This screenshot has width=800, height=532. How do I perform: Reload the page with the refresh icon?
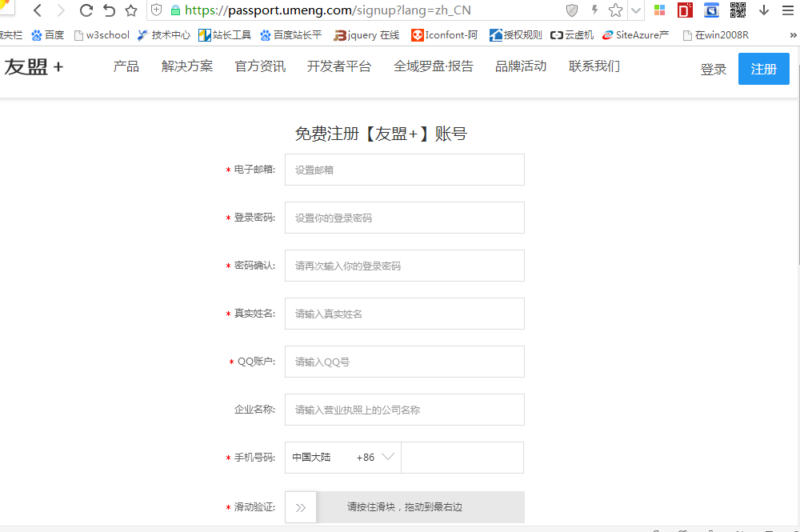[86, 10]
